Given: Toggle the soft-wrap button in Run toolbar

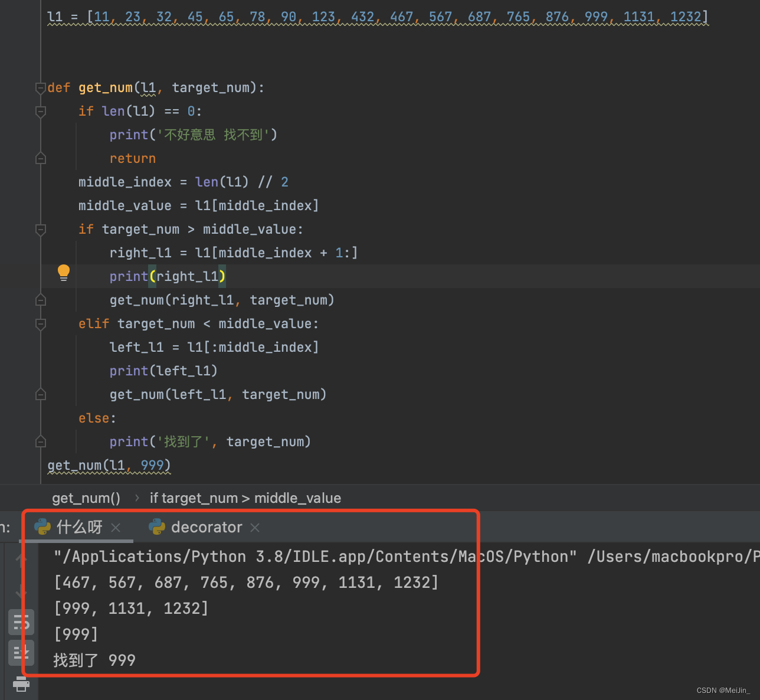Looking at the screenshot, I should (x=21, y=623).
